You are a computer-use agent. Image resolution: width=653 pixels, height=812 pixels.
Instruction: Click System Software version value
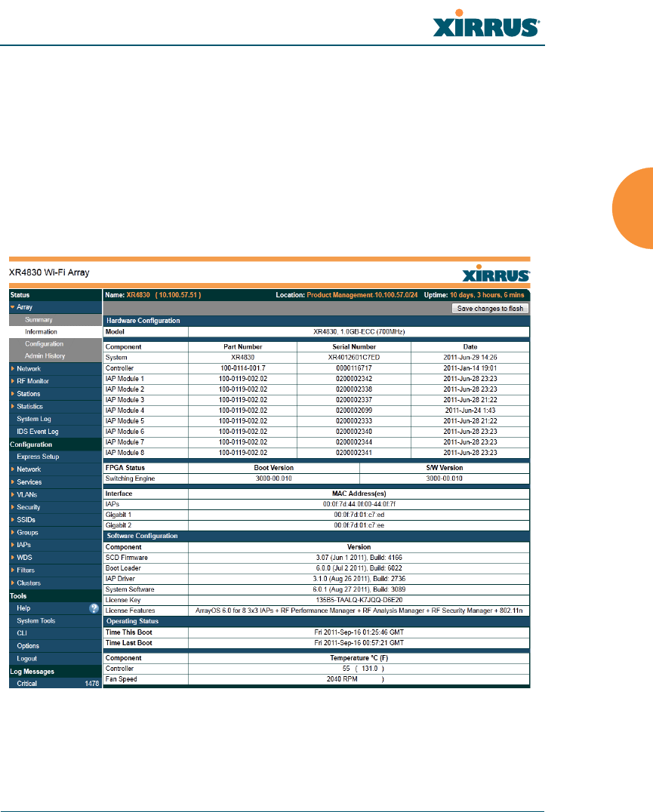359,589
